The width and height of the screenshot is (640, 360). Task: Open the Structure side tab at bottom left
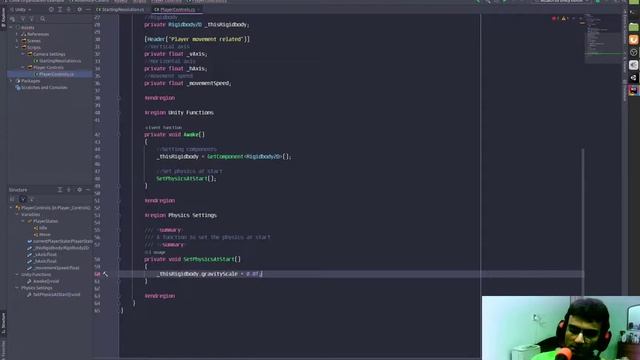point(4,324)
